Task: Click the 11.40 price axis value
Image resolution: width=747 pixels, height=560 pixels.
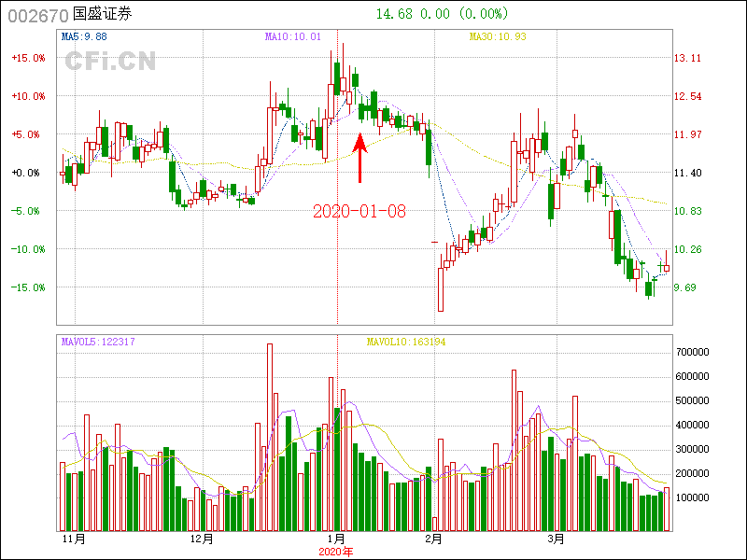Action: (687, 173)
